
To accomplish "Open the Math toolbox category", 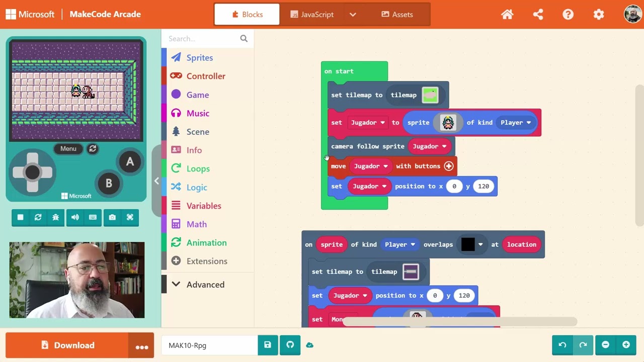I will tap(207, 224).
